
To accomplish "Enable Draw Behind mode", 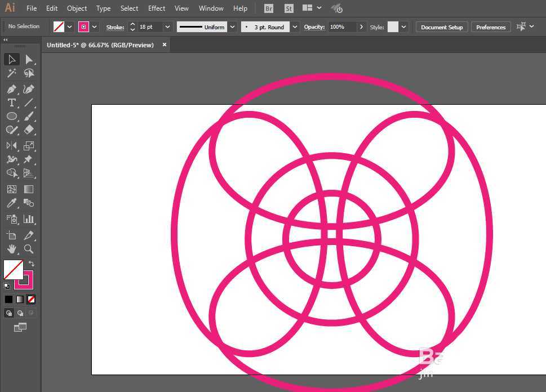I will pos(20,313).
